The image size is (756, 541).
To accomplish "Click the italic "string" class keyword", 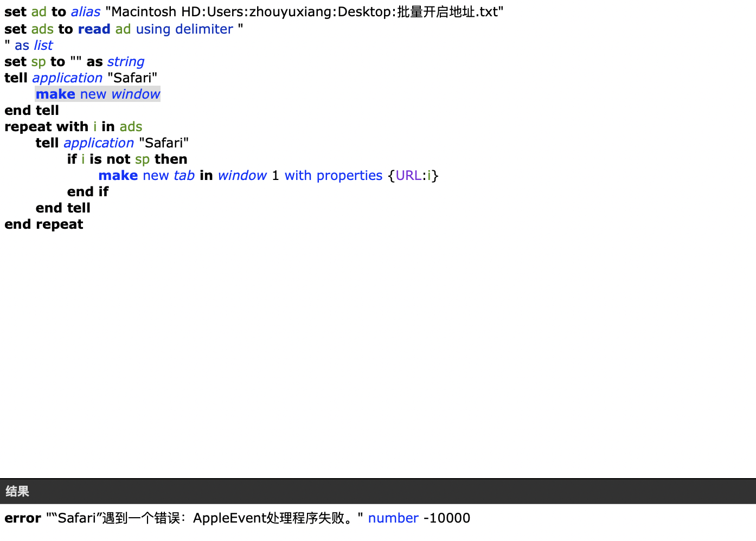I will tap(126, 62).
